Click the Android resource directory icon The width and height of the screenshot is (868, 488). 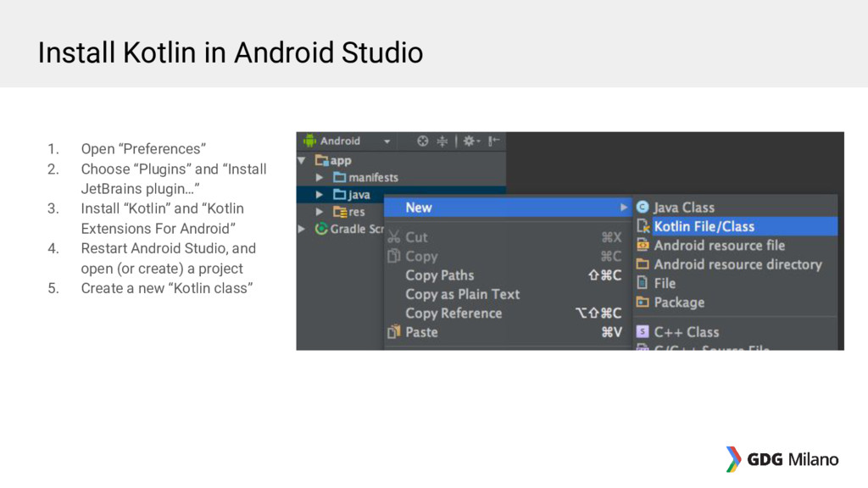[x=643, y=264]
